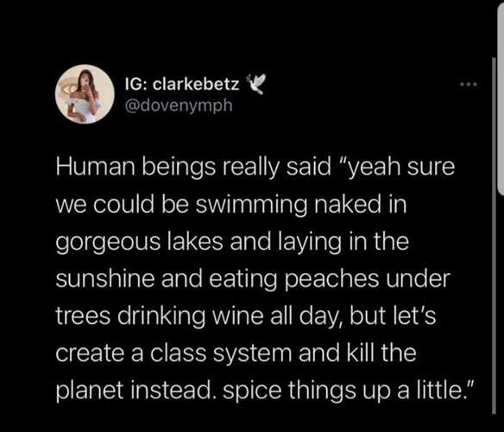Visit the @dovenymph handle
504x432 pixels.
179,105
